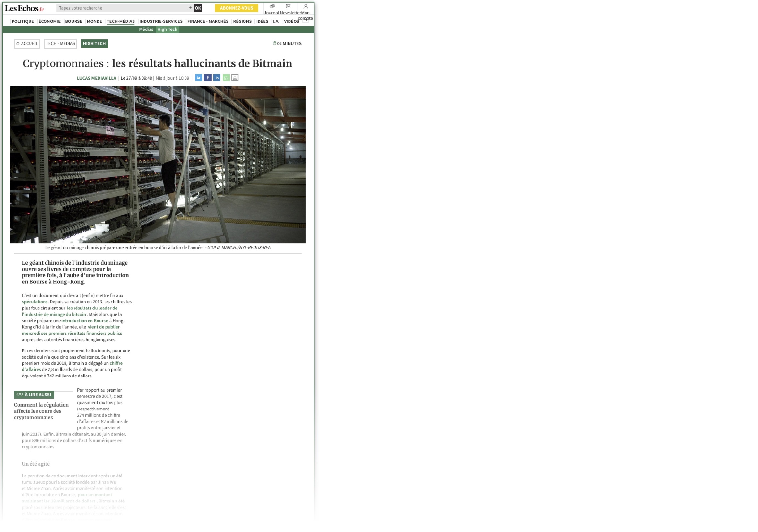The image size is (758, 532).
Task: Open the Journal newspaper icon
Action: coord(272,6)
